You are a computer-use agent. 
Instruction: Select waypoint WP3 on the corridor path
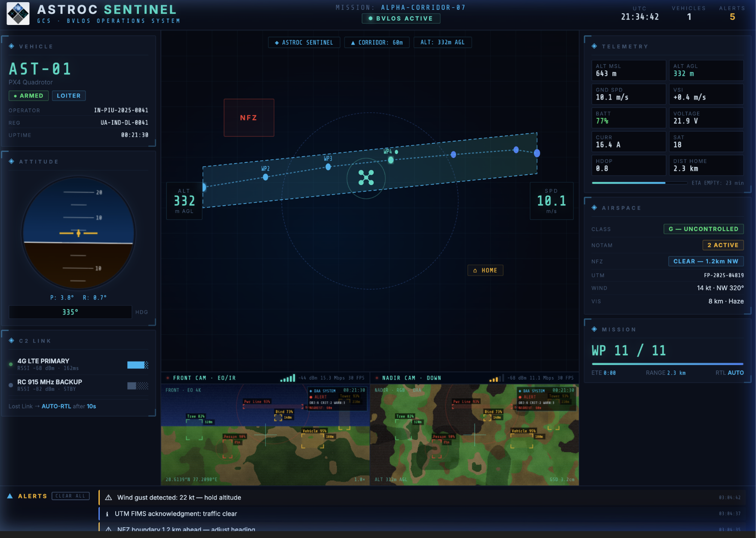(328, 167)
